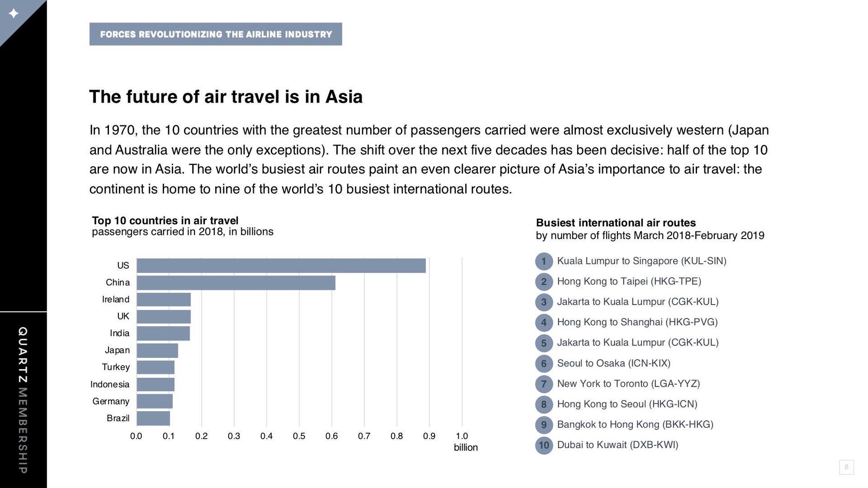The height and width of the screenshot is (488, 868).
Task: Click the Brazil bar in chart
Action: click(x=153, y=418)
